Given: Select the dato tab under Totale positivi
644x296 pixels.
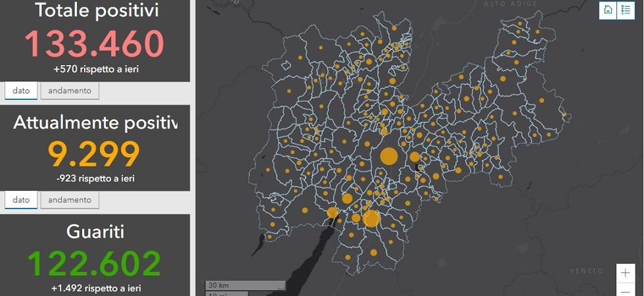Looking at the screenshot, I should point(21,91).
